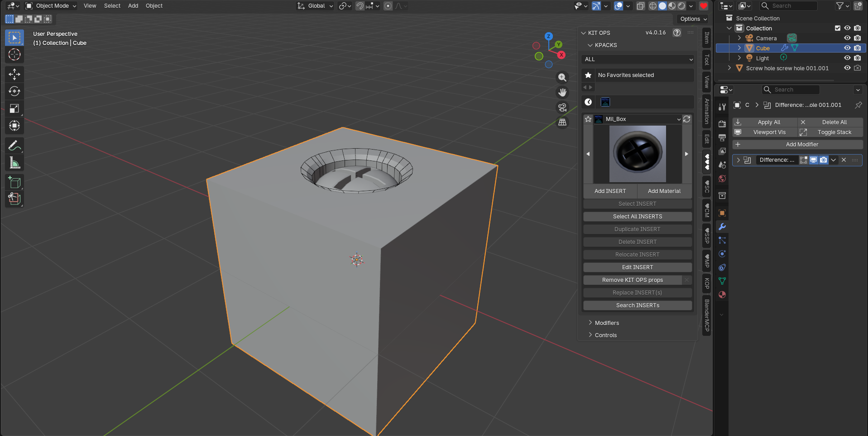
Task: Open the ALL KPACK filter dropdown
Action: tap(638, 59)
